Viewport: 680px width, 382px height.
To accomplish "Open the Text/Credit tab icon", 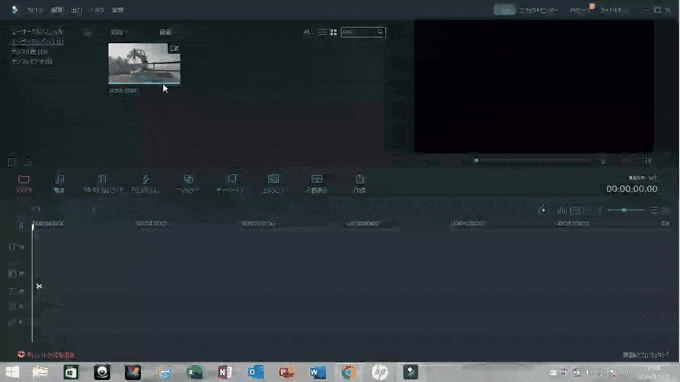I will click(103, 183).
